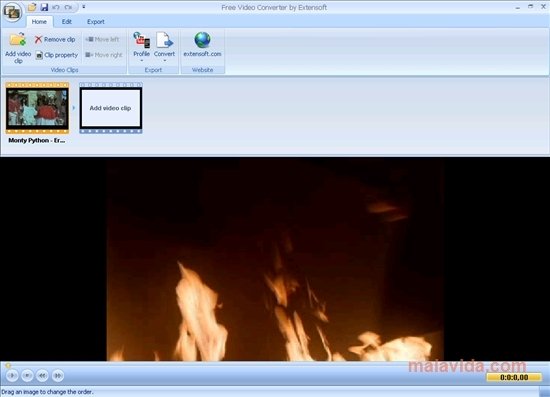This screenshot has width=550, height=397.
Task: Maximize the Free Video Converter window
Action: click(530, 7)
